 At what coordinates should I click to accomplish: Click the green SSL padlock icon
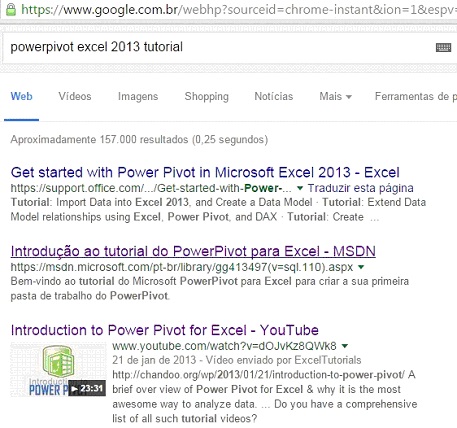click(x=11, y=9)
